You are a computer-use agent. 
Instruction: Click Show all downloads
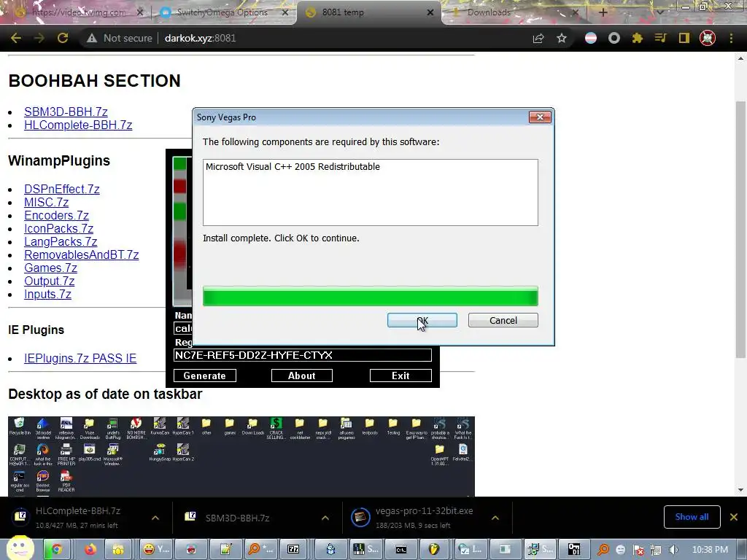692,517
